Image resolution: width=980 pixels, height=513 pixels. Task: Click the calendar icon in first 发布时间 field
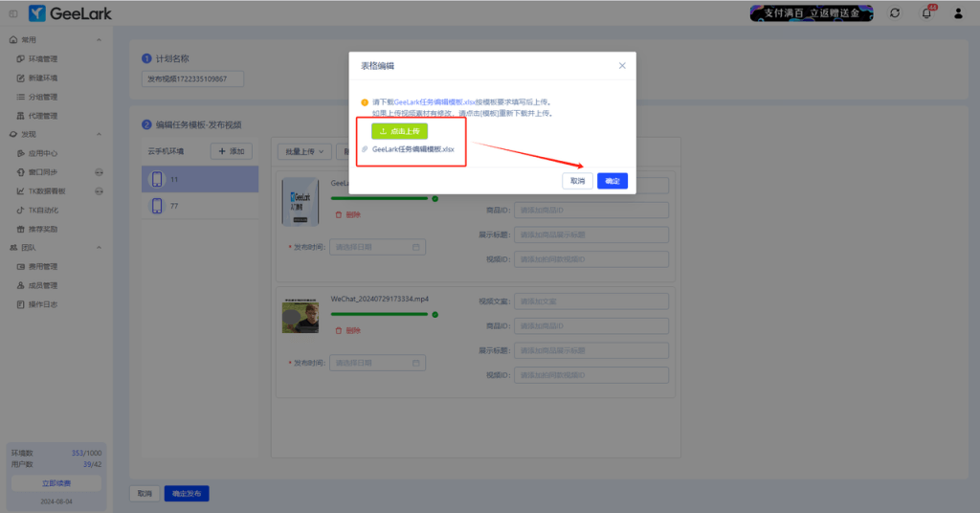pos(416,247)
